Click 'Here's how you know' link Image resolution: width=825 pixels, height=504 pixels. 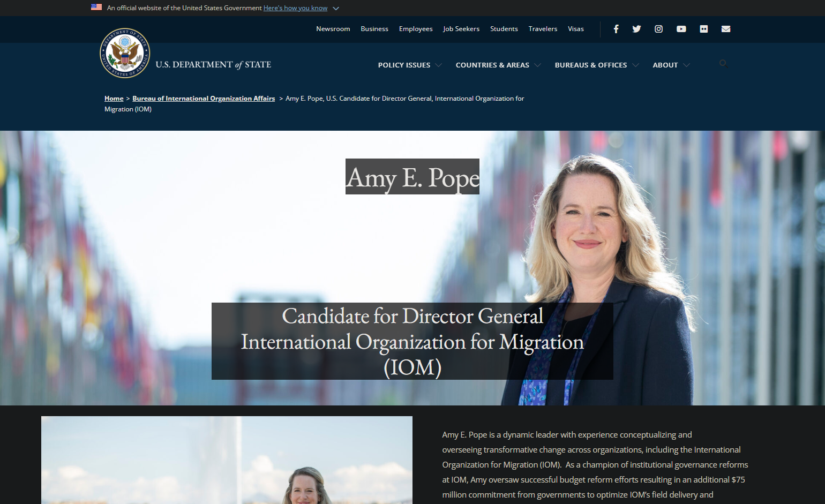point(295,8)
